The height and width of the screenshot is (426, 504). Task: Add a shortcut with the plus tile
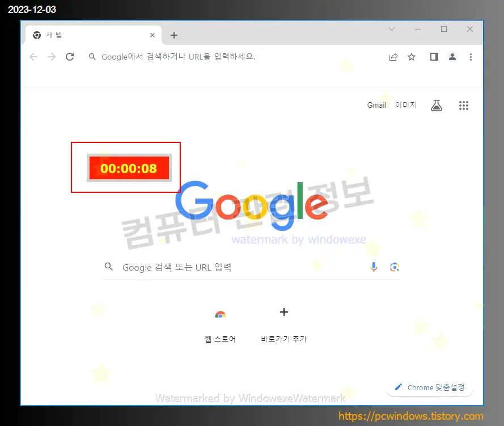284,312
